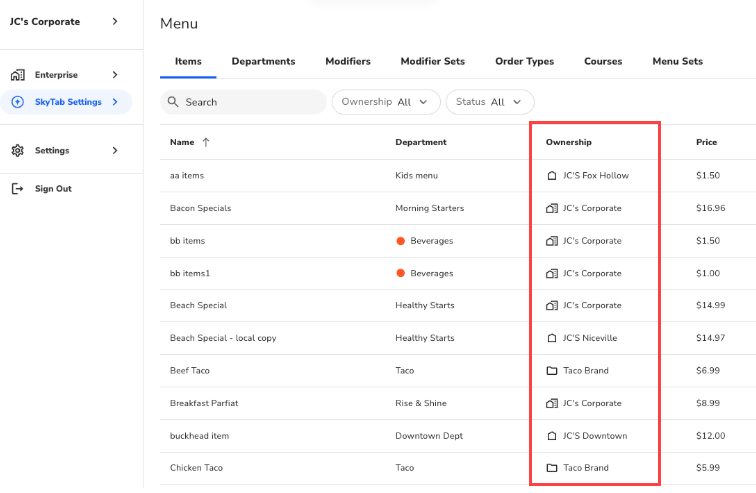Click folder icon next to Taco Brand for Beef Taco
Screen dimensions: 756x493
551,371
